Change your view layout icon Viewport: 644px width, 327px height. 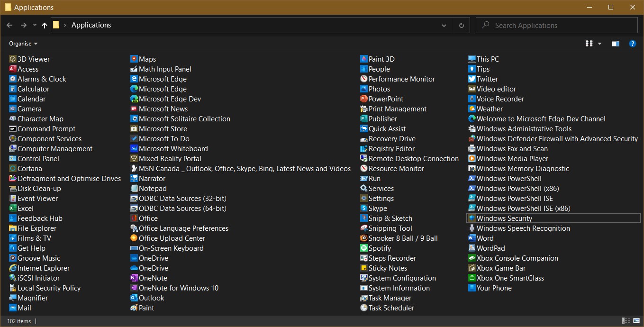[x=590, y=44]
